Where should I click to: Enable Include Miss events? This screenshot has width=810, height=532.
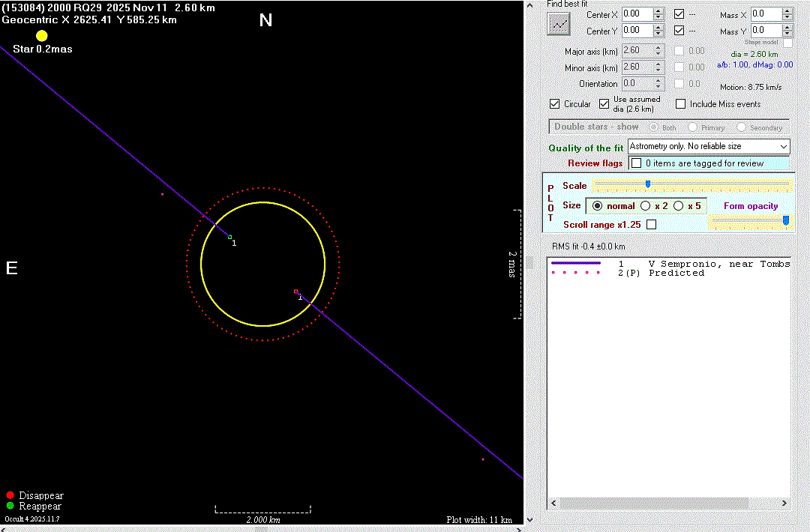681,104
